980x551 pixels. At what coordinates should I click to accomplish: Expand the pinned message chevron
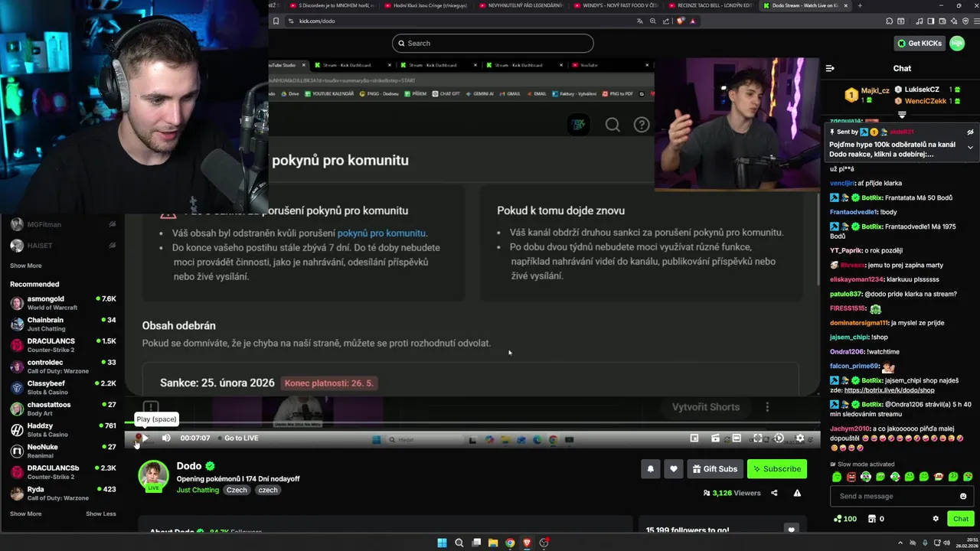coord(970,147)
